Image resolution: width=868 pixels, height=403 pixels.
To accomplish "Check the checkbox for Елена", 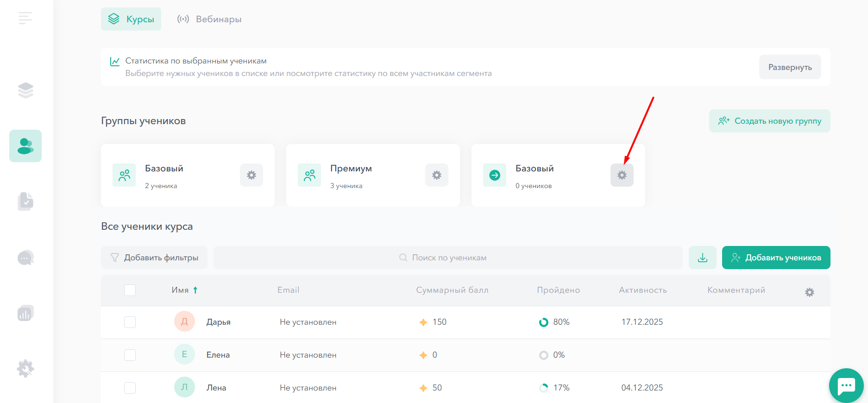I will 130,355.
